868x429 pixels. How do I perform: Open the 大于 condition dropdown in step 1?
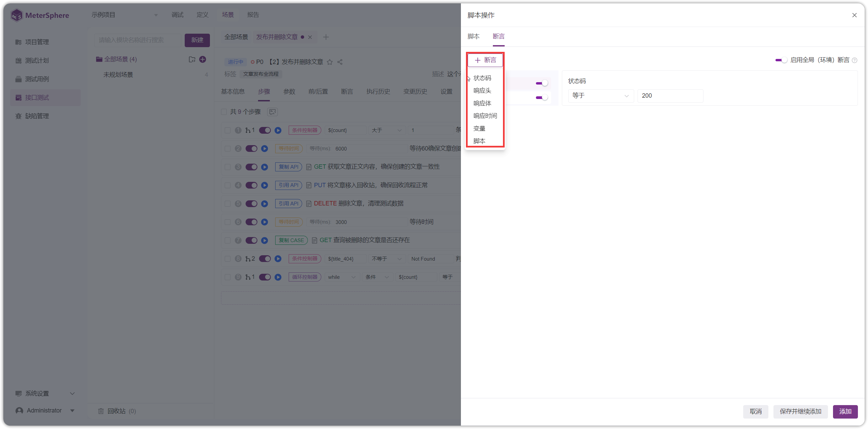point(386,130)
